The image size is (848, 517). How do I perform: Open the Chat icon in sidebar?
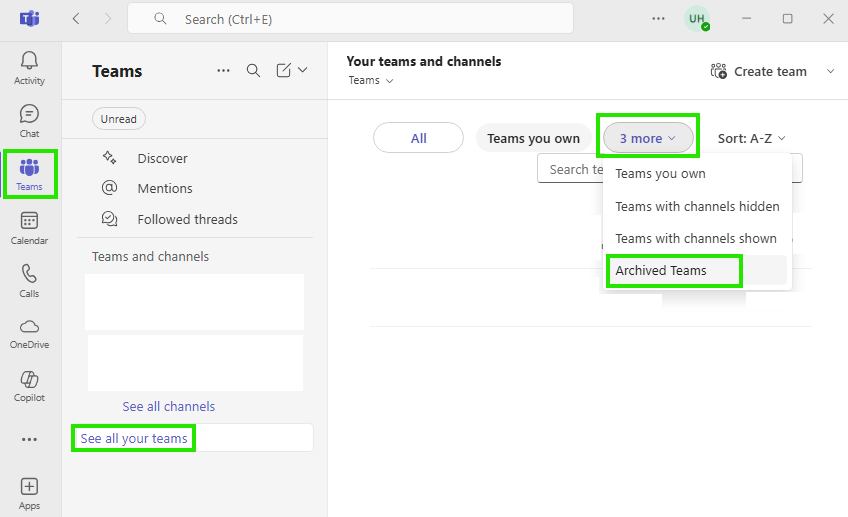point(29,114)
